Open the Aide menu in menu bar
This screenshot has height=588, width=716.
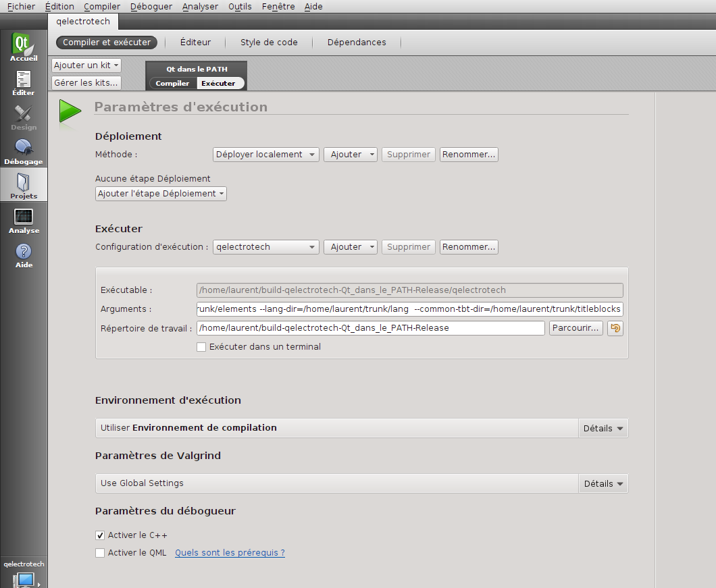pyautogui.click(x=313, y=6)
